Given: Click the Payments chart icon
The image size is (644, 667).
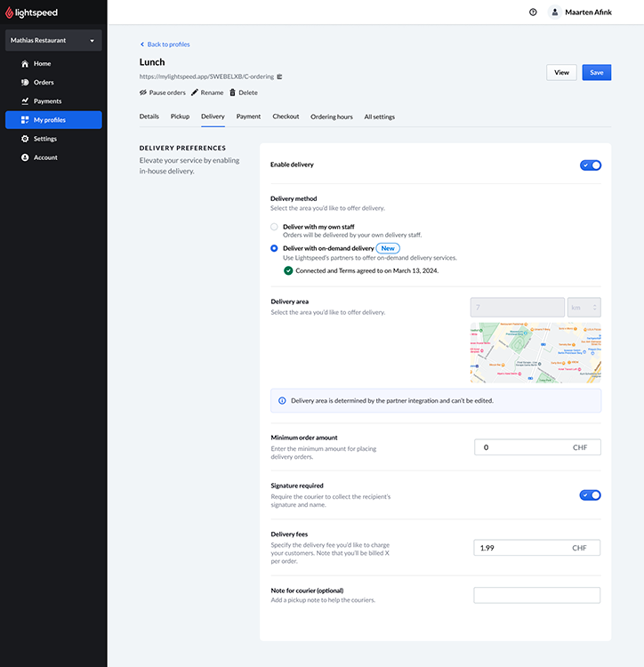Looking at the screenshot, I should click(25, 101).
